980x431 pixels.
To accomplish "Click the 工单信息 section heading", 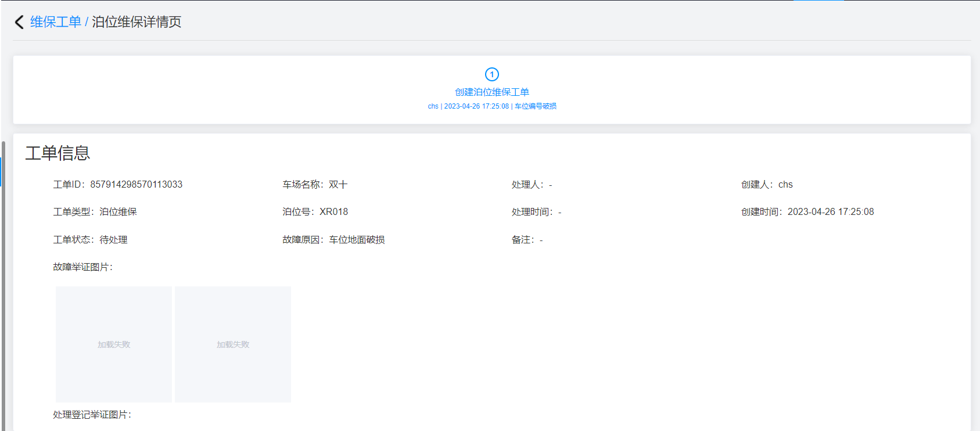I will 58,153.
